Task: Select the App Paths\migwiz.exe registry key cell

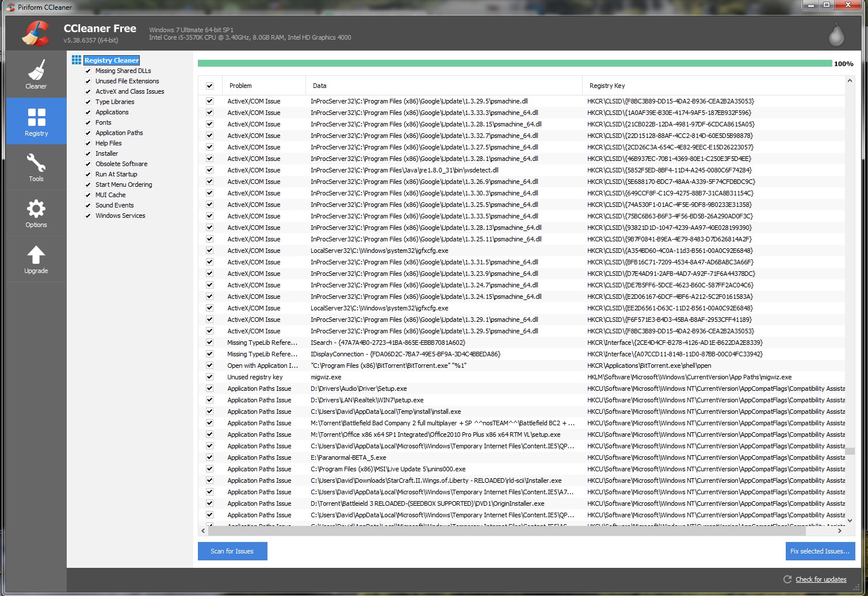Action: [x=689, y=377]
